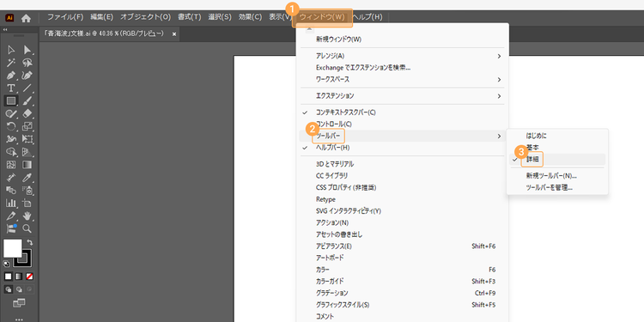The height and width of the screenshot is (322, 644).
Task: Expand the アレンジ(A) submenu
Action: pos(403,56)
